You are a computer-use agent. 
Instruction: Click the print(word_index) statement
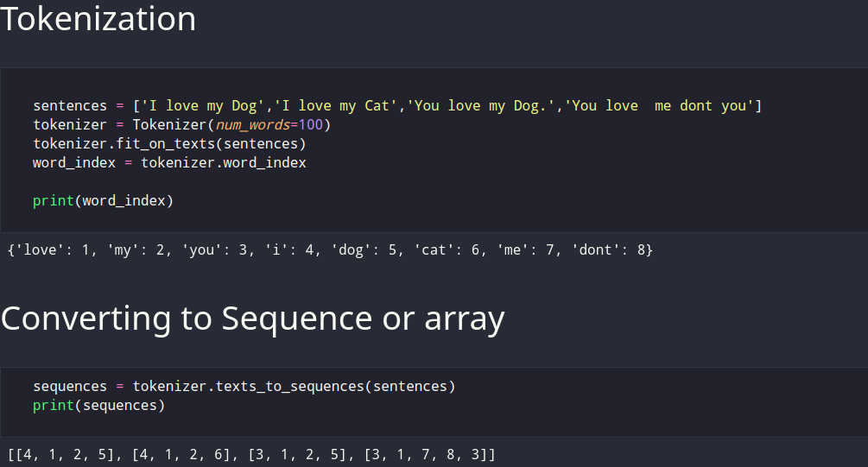(103, 200)
